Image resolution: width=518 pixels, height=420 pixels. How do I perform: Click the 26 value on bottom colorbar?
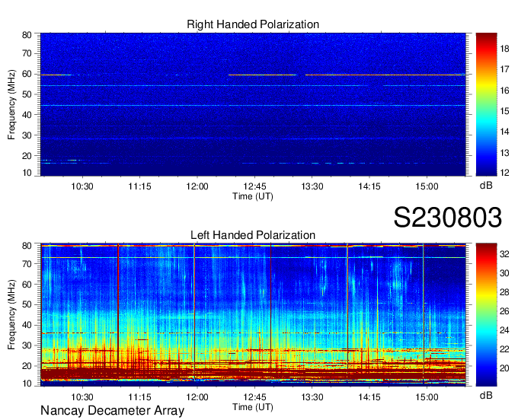[x=504, y=311]
